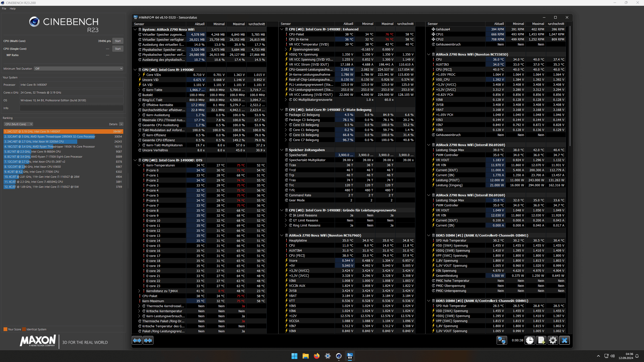
Task: Click the blue X close sensors icon
Action: coord(564,340)
